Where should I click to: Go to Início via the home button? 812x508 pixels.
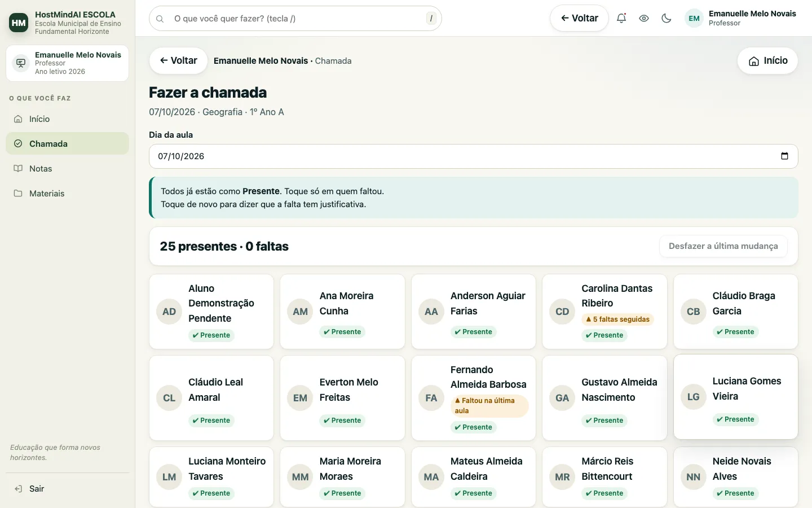tap(767, 60)
